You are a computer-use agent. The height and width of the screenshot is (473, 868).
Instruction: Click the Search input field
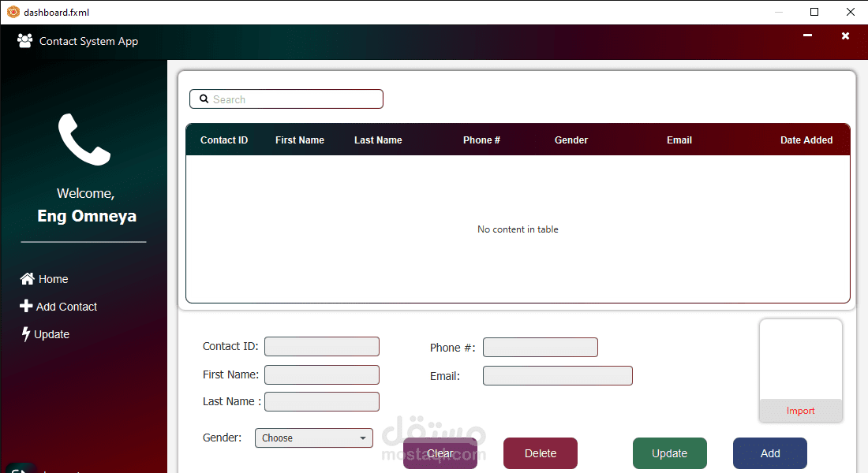pyautogui.click(x=286, y=99)
